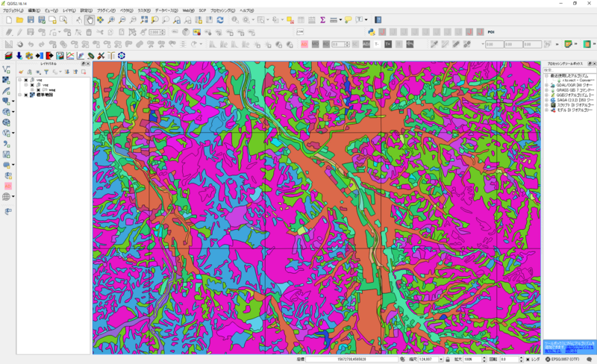Click the dark T+ toolbar icon
Viewport: 597px width, 364px height.
point(387,44)
